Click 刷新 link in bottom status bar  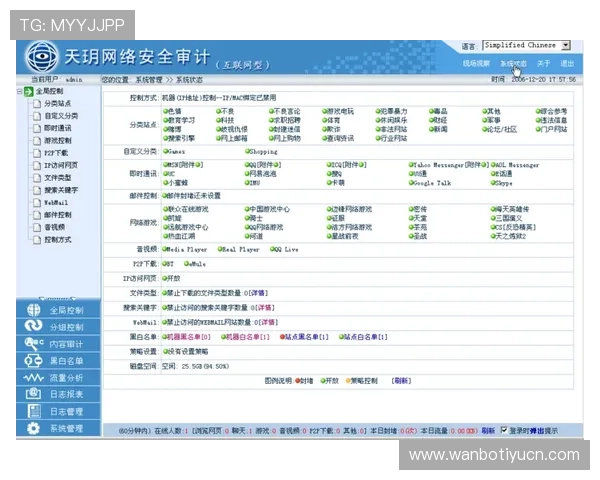488,431
